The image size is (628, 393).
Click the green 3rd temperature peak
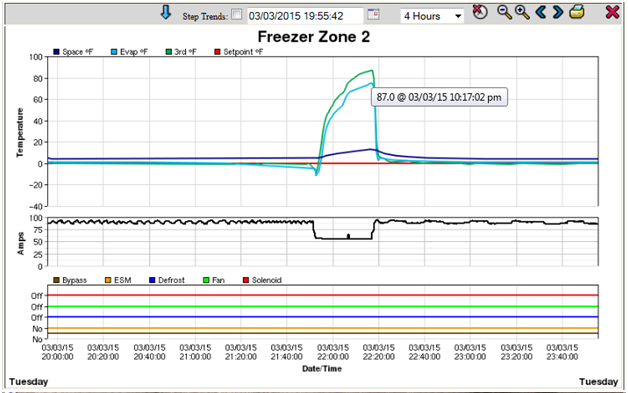tap(372, 71)
